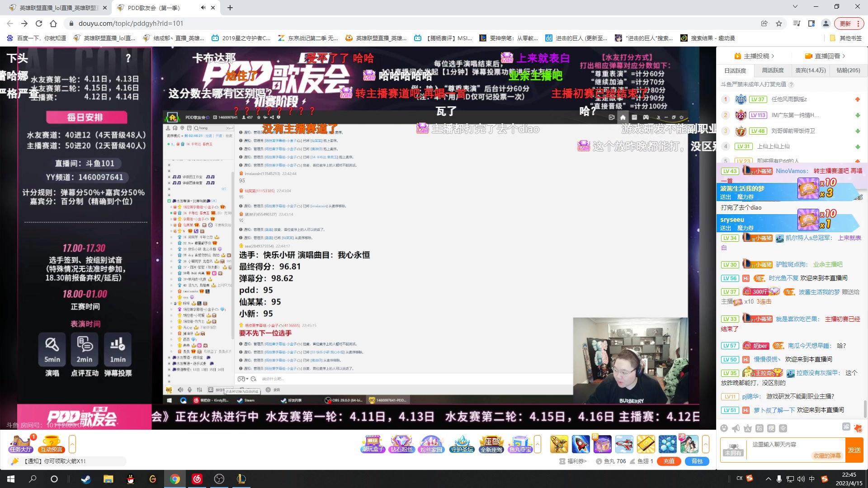Viewport: 868px width, 488px height.
Task: Select the emoji smiley icon above chat input
Action: pyautogui.click(x=724, y=428)
